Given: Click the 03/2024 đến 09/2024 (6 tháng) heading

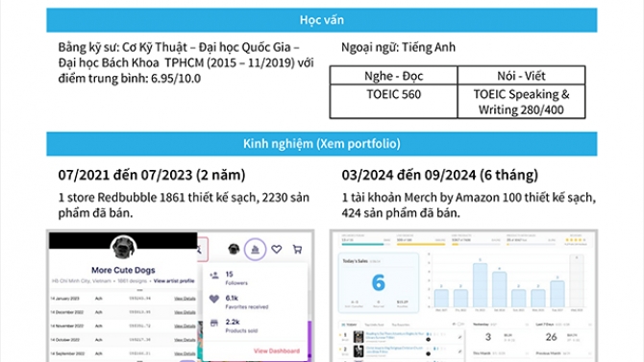Looking at the screenshot, I should [440, 175].
